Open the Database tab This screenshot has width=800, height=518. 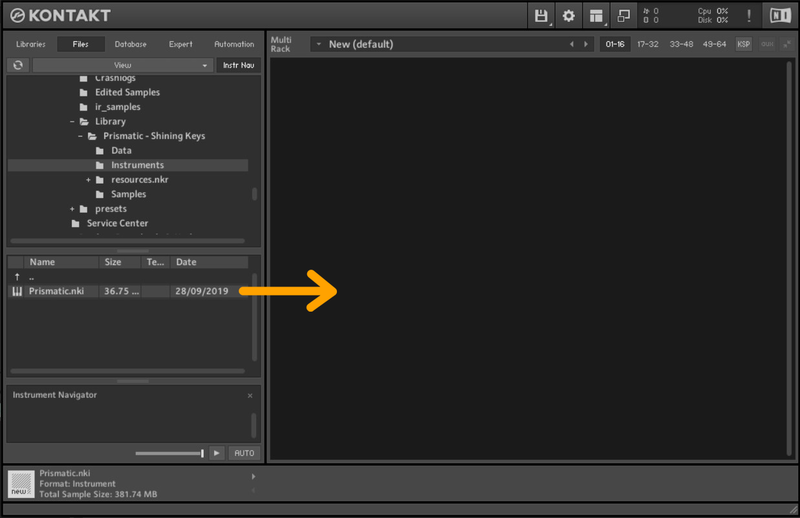(x=131, y=44)
